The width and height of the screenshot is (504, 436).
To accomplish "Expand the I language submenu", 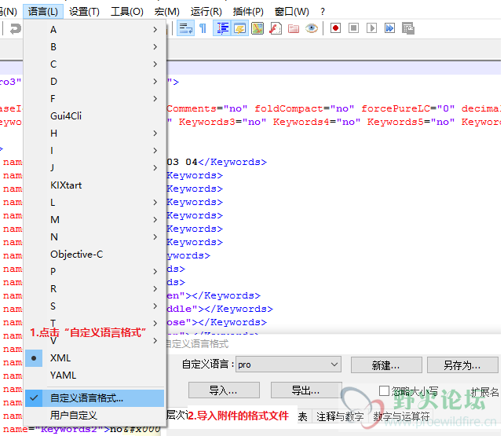I will click(95, 151).
